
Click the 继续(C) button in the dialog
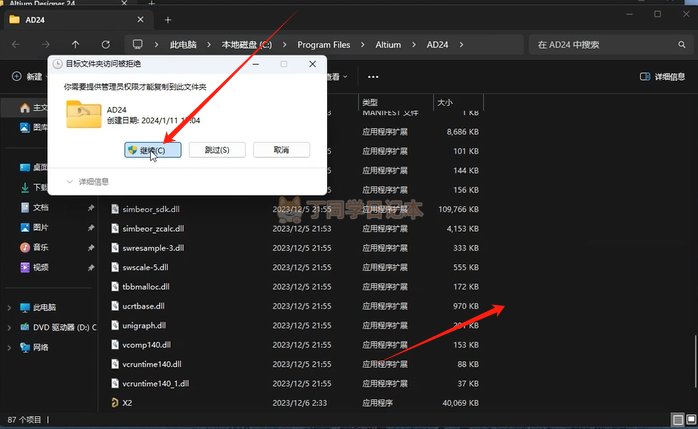[153, 150]
